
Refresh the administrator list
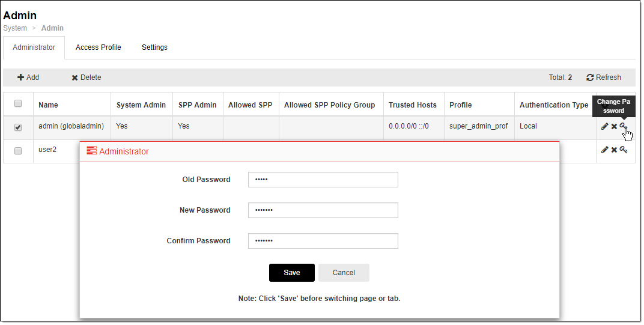[604, 77]
